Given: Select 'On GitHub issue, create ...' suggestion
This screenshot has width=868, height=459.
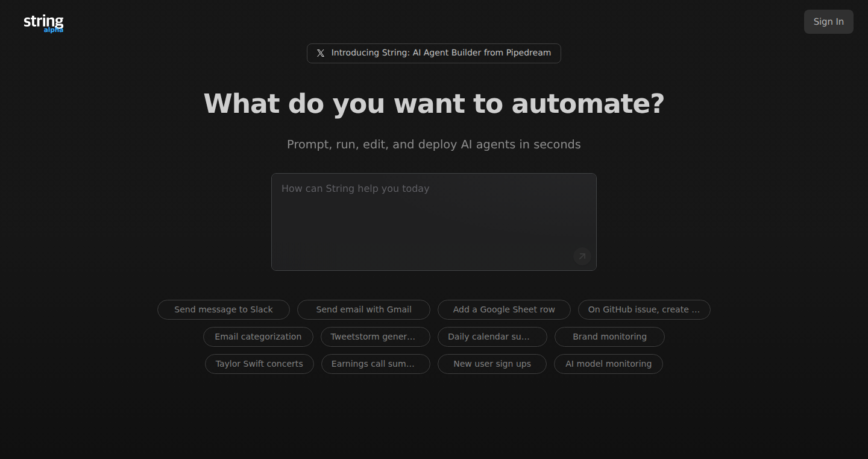Looking at the screenshot, I should (644, 309).
